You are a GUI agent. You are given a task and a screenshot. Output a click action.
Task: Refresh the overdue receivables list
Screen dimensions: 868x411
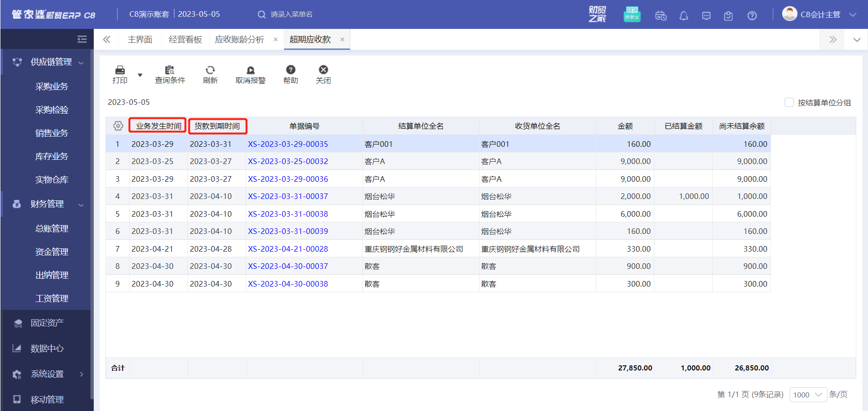pos(210,74)
